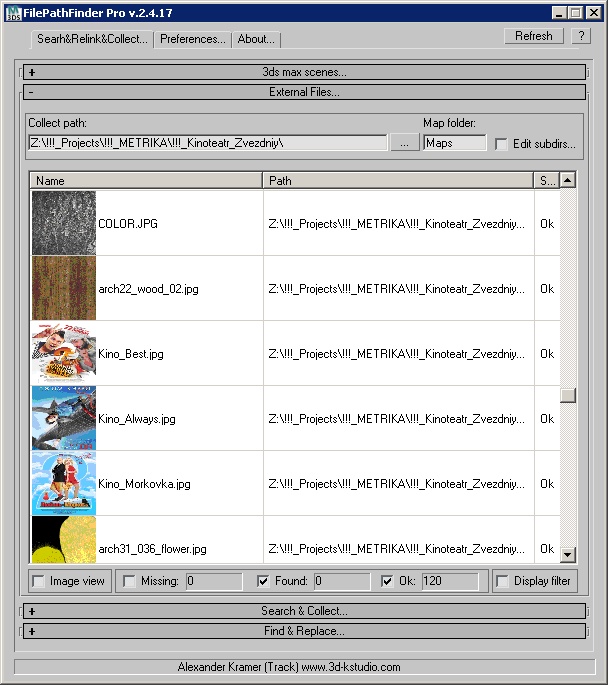This screenshot has width=608, height=685.
Task: Expand the 3ds max scenes rollout
Action: click(x=306, y=72)
